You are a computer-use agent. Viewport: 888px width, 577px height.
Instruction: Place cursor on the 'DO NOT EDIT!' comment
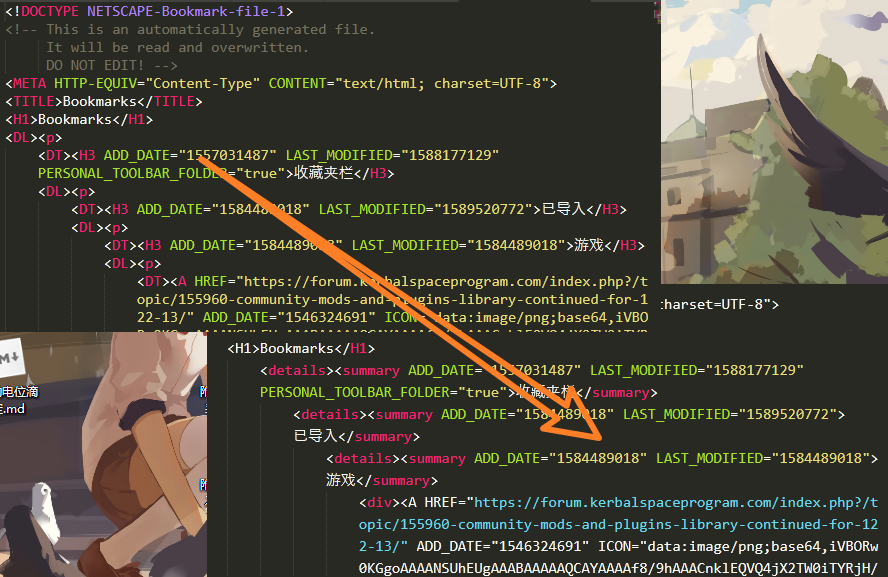tap(97, 65)
